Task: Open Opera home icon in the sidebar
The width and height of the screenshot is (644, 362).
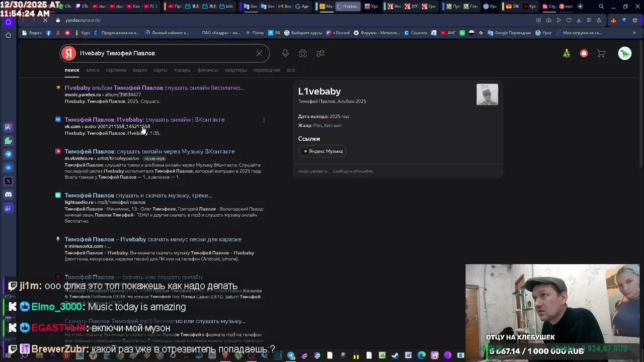Action: point(8,22)
